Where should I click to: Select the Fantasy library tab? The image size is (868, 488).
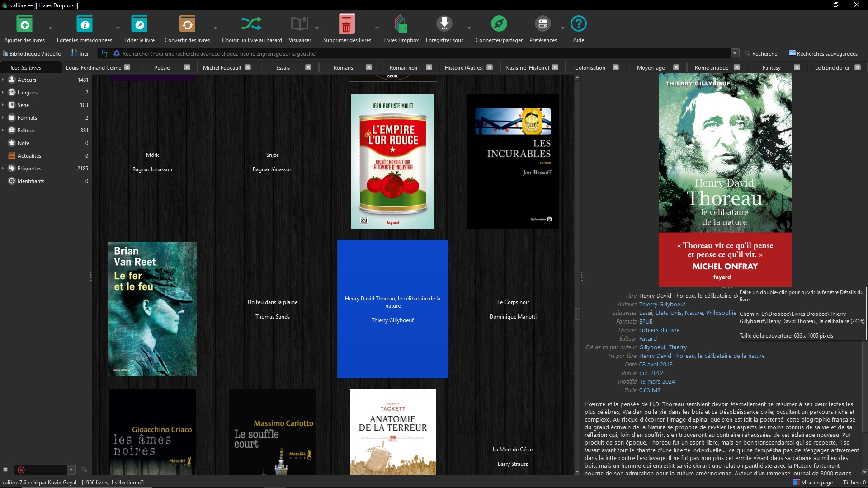[x=771, y=67]
